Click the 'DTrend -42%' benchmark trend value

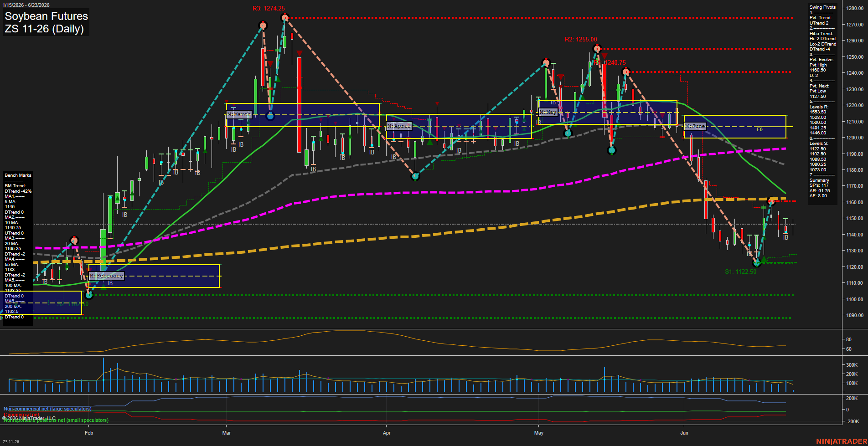tap(18, 191)
